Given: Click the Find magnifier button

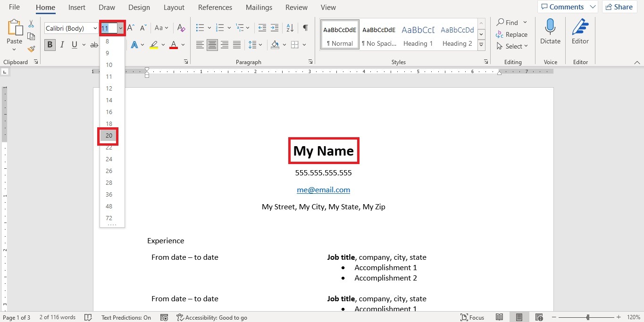Looking at the screenshot, I should (508, 23).
